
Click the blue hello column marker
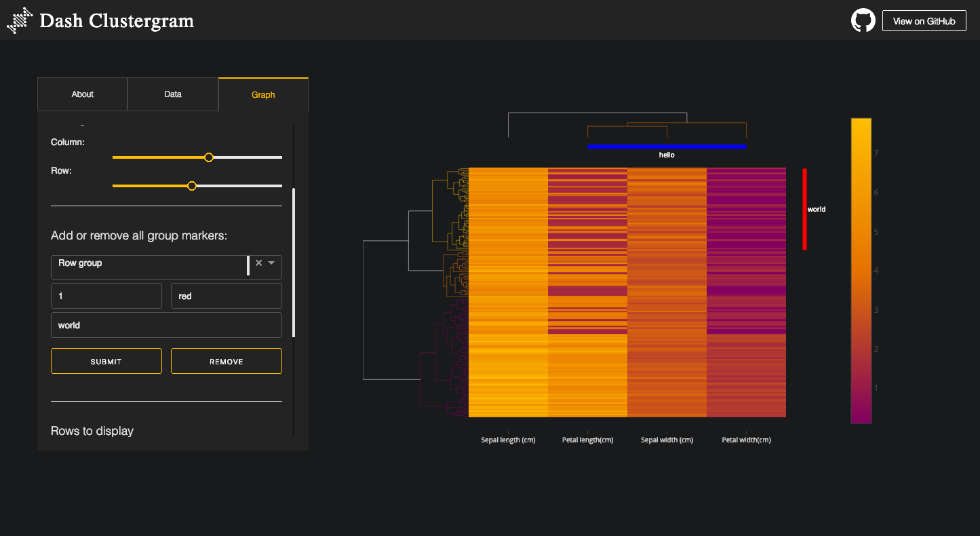click(x=667, y=146)
